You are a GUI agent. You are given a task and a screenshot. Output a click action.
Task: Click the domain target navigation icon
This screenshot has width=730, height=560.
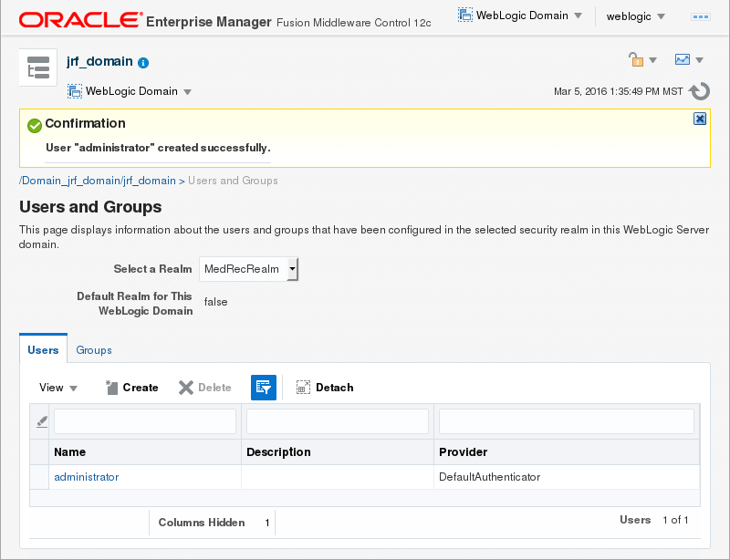point(38,67)
